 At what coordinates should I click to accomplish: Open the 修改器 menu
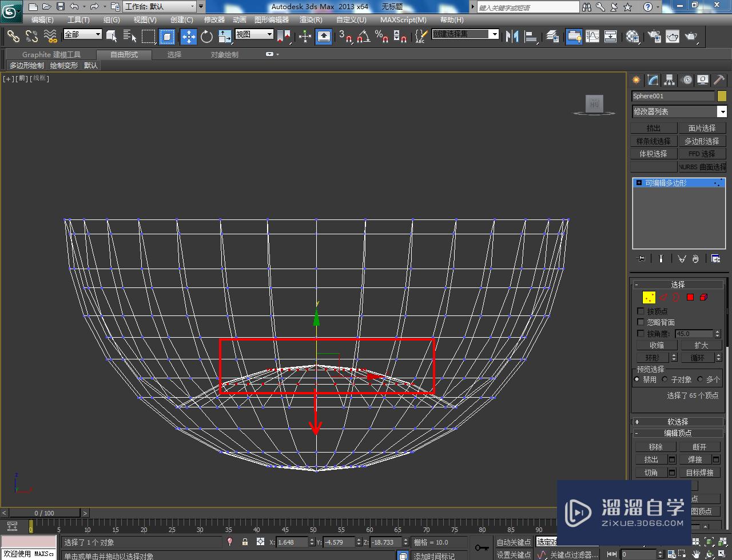(x=214, y=19)
